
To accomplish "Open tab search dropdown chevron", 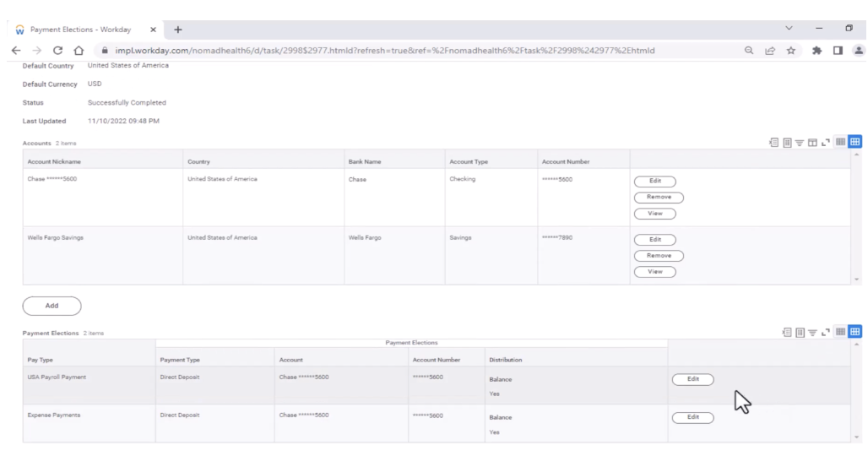I will [x=789, y=28].
